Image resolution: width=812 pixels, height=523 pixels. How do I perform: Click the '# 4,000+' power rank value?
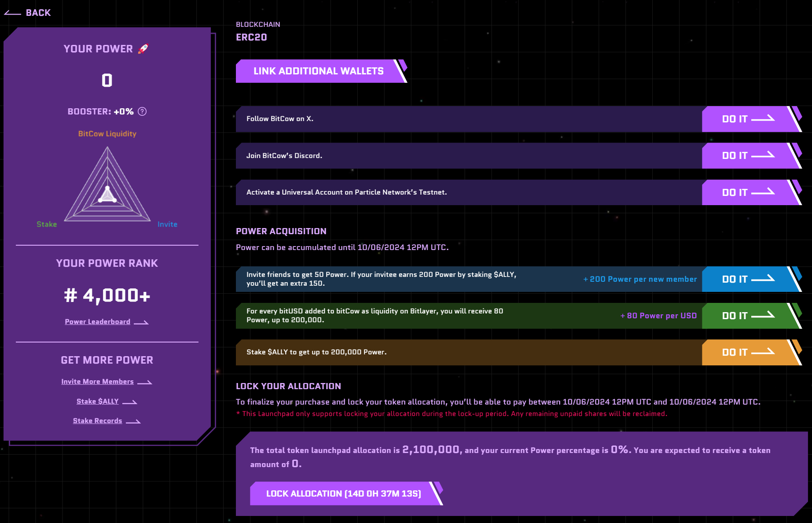click(x=107, y=295)
